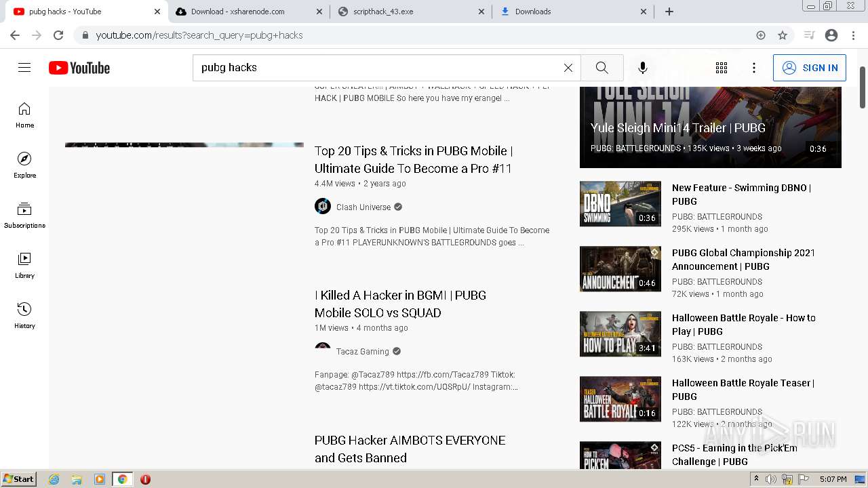The height and width of the screenshot is (488, 868).
Task: Open History in the sidebar
Action: [x=24, y=316]
